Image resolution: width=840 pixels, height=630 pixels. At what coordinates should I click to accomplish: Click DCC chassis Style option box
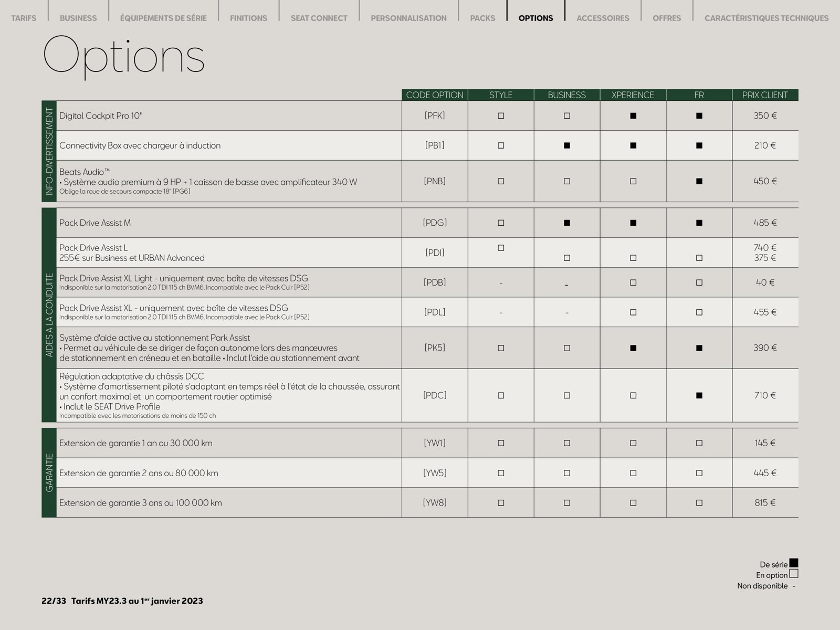[x=501, y=395]
